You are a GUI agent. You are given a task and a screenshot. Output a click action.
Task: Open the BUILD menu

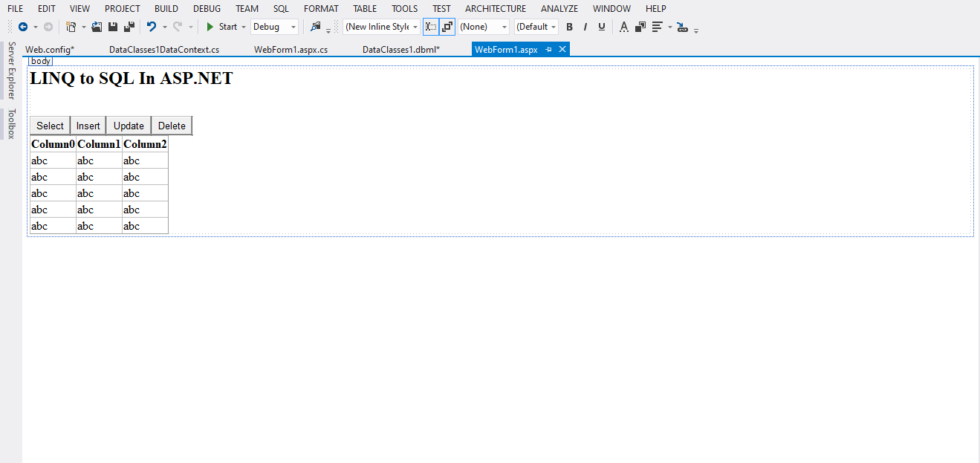pyautogui.click(x=166, y=9)
